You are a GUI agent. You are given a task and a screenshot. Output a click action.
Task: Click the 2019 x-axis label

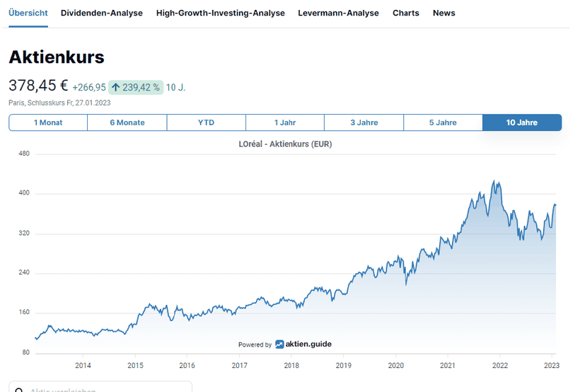344,365
